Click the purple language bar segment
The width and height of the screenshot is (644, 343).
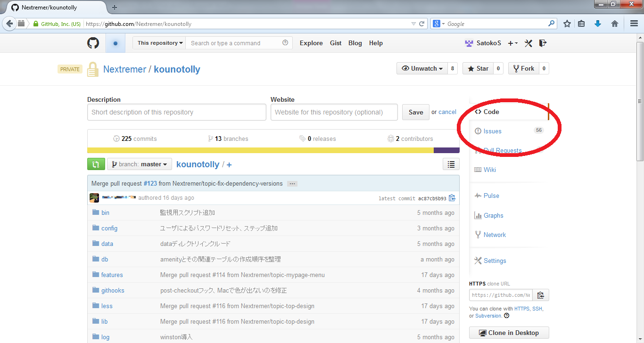(x=446, y=150)
